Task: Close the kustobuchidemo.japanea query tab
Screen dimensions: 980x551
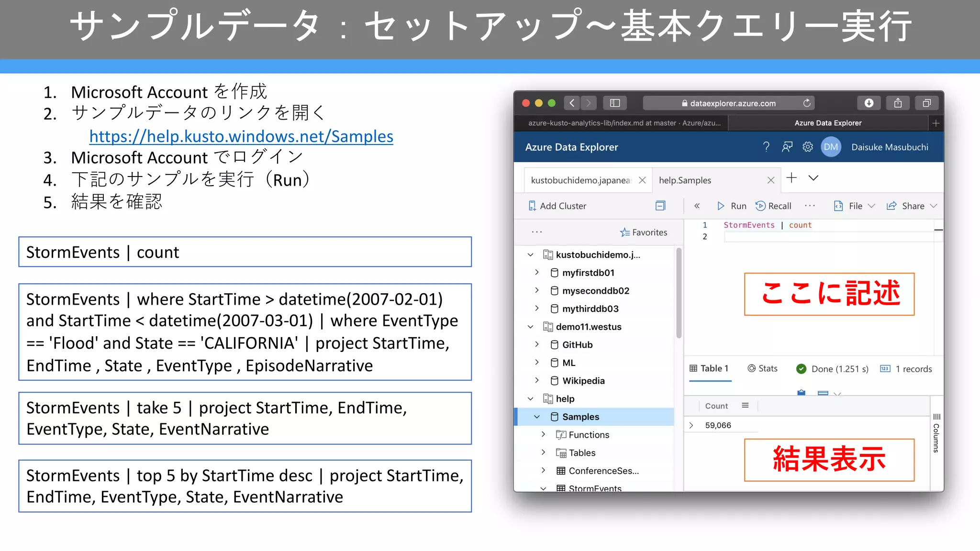Action: pos(642,180)
